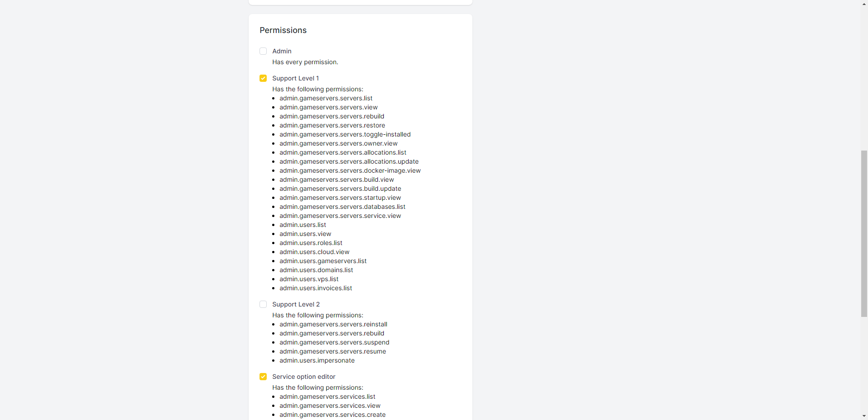Click the servers.docker-image.view permission entry

coord(350,170)
